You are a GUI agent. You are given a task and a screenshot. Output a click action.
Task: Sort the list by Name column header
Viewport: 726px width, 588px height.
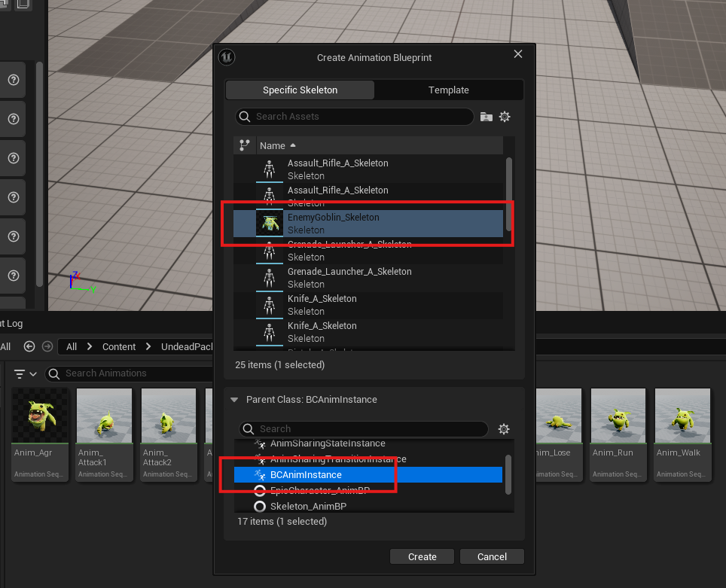coord(380,145)
